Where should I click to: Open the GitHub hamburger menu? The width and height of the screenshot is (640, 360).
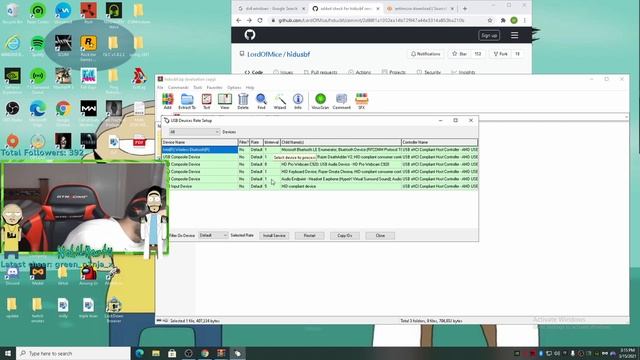pos(514,36)
